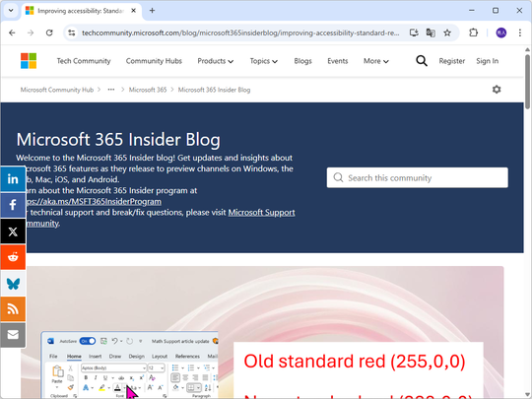The image size is (532, 399).
Task: Share article via LinkedIn icon
Action: click(x=13, y=178)
